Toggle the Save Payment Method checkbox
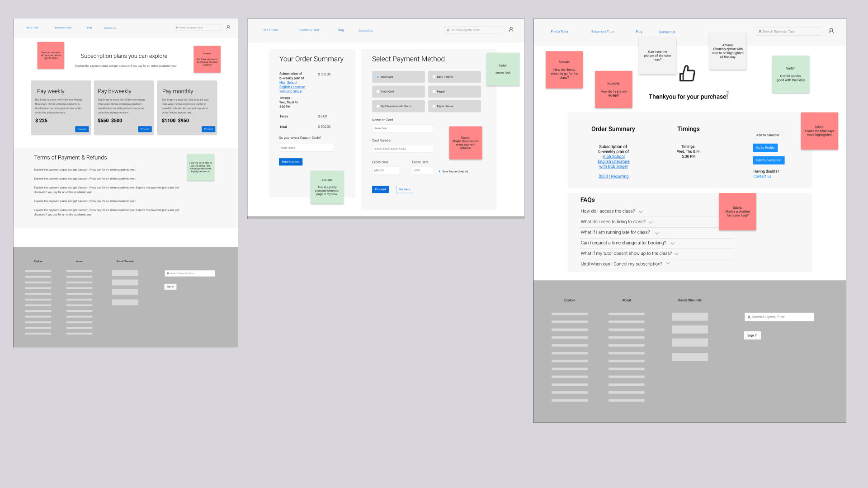The width and height of the screenshot is (868, 488). (439, 171)
